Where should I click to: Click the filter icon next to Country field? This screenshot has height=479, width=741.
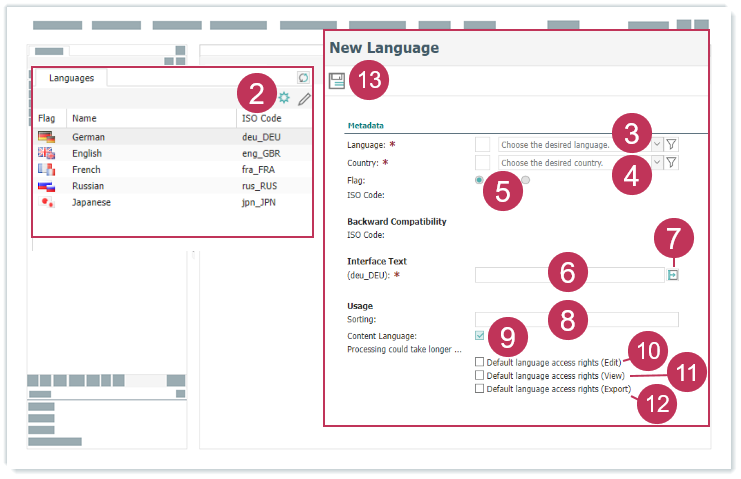[672, 163]
